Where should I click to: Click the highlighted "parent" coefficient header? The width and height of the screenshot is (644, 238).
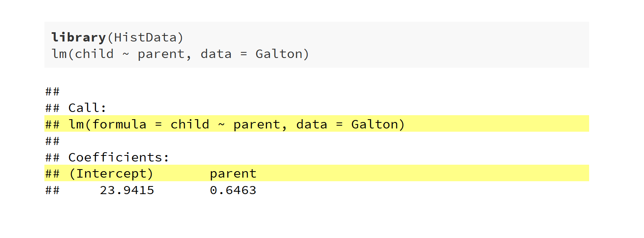233,174
